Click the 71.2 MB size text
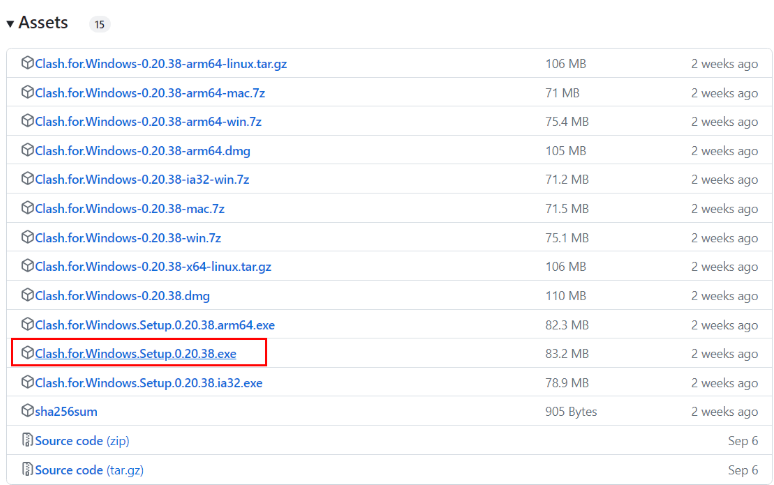774x485 pixels. pos(567,179)
